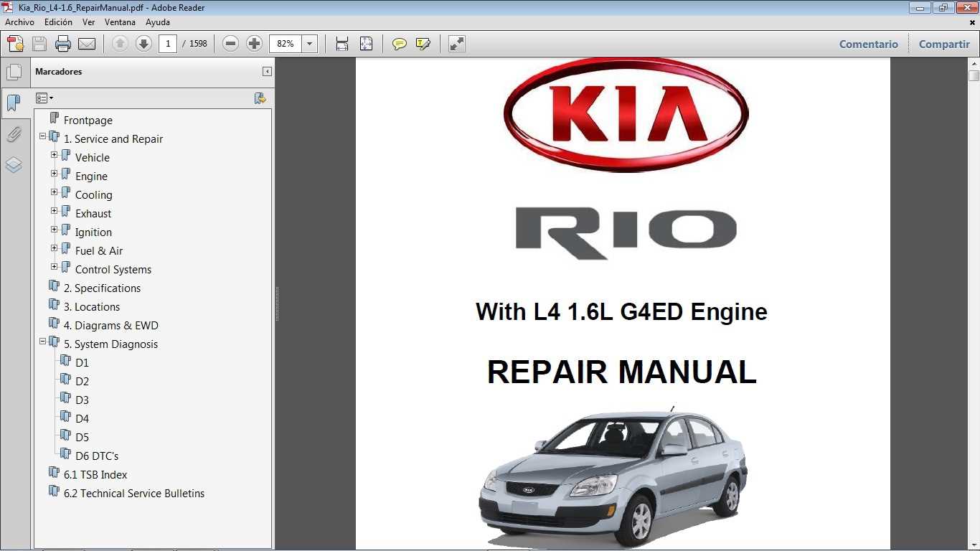Click scrollbar up arrow
The height and width of the screenshot is (551, 980).
click(974, 63)
